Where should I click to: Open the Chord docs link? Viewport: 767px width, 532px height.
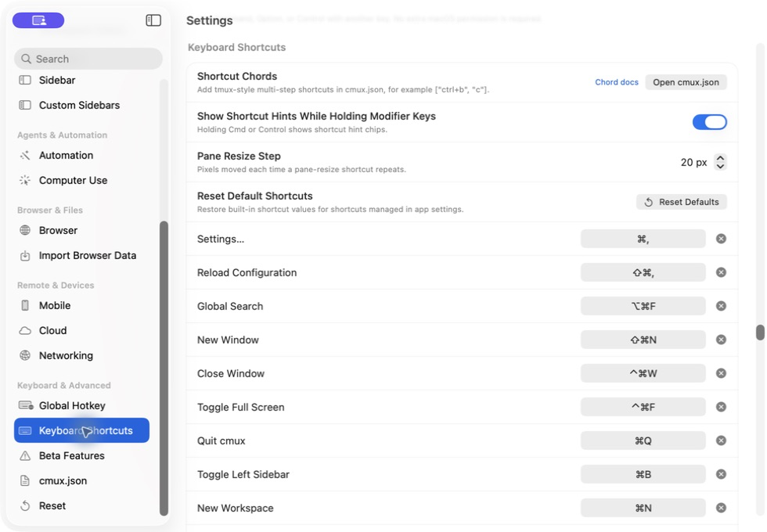(x=617, y=82)
